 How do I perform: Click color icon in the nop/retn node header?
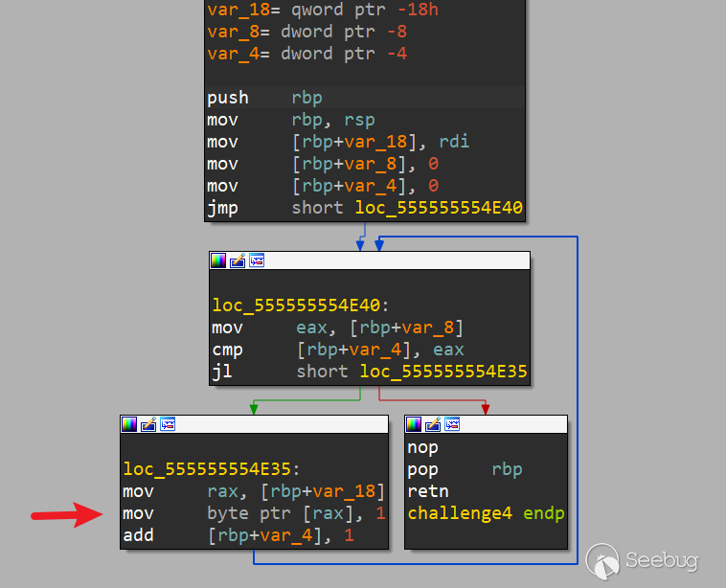click(414, 424)
